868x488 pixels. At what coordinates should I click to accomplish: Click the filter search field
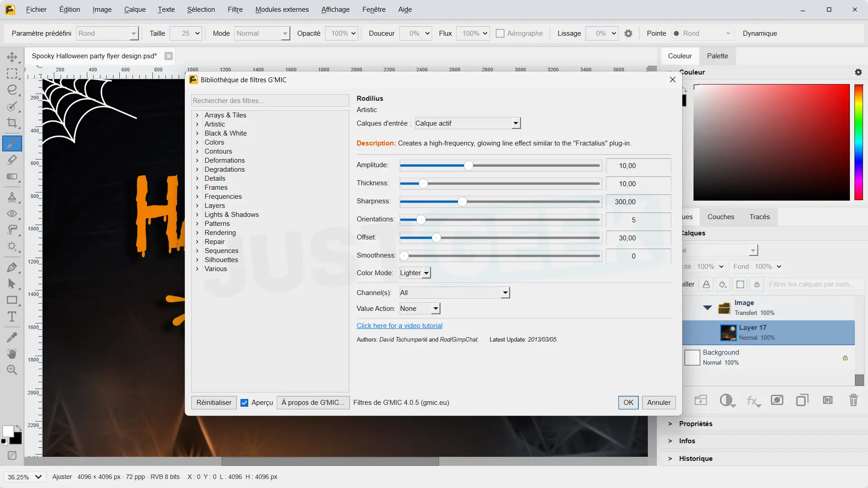270,101
